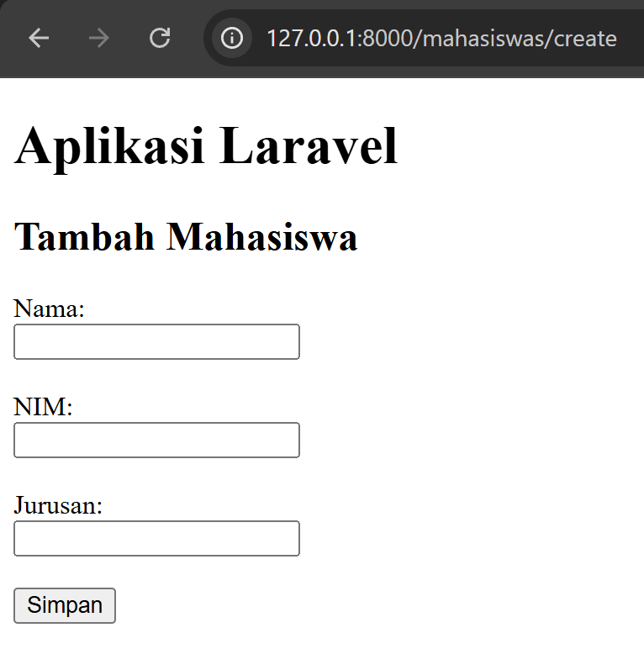Go back using the browser back arrow
Screen dimensions: 644x670
(39, 38)
